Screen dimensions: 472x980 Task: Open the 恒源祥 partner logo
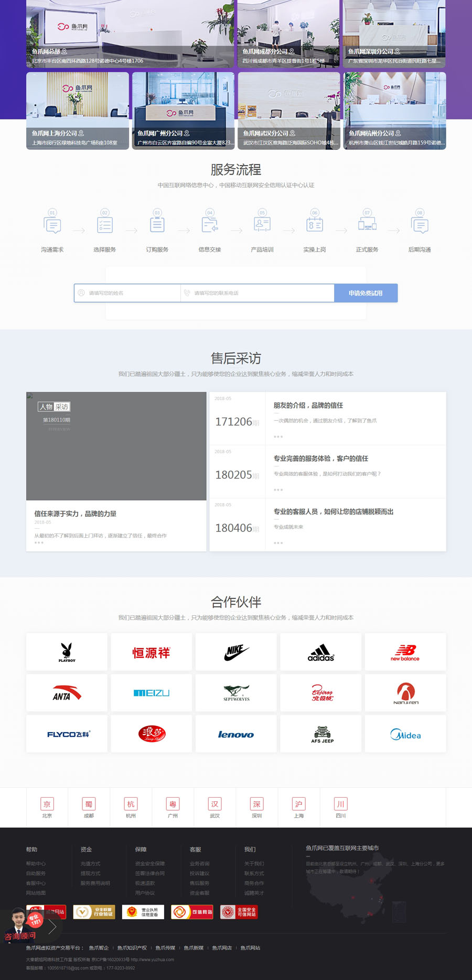[x=152, y=652]
